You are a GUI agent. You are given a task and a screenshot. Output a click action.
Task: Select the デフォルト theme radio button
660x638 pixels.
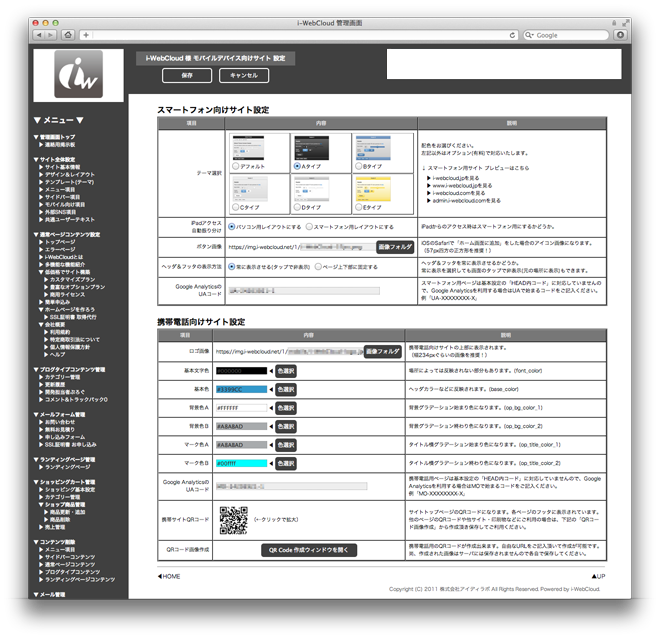pos(236,167)
